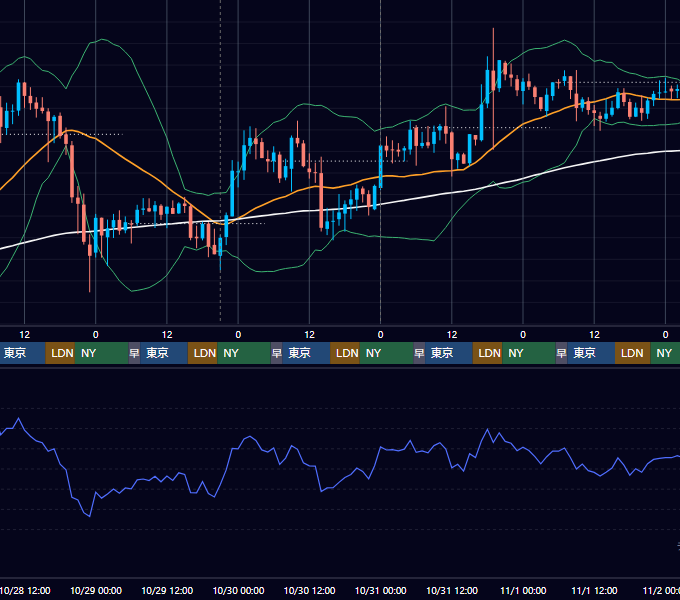Select the NY session block spanning 10/31 00:00
The image size is (680, 600).
coord(386,353)
